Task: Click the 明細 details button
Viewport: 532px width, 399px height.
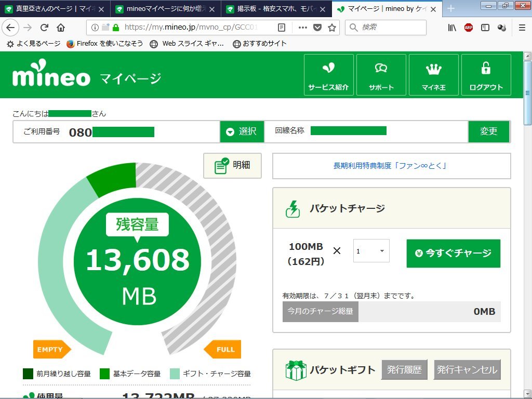Action: [x=232, y=166]
